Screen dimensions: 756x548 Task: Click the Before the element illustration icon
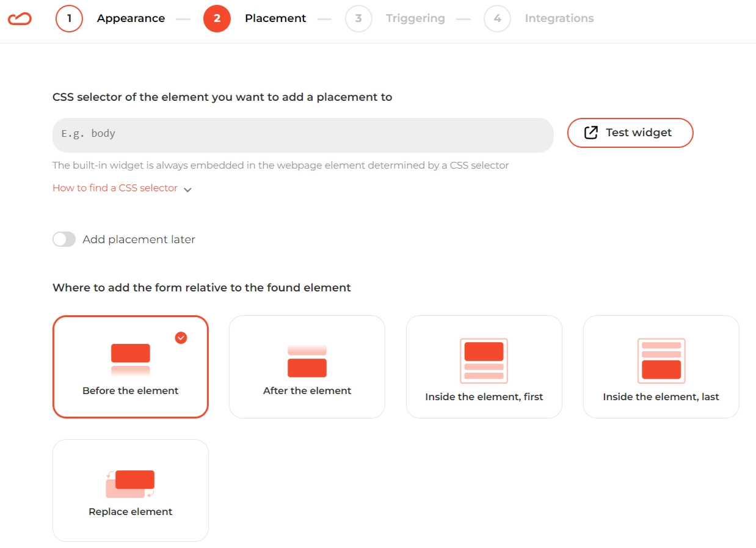[131, 359]
